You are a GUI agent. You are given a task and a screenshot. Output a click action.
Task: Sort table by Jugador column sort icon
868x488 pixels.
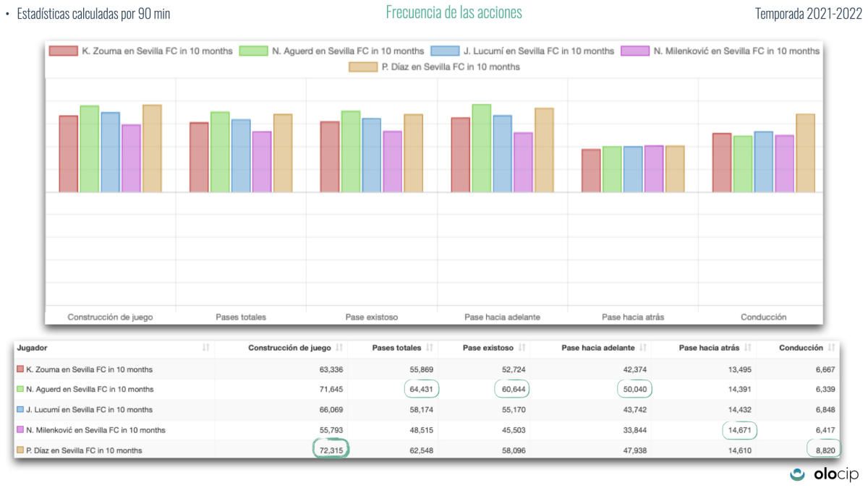point(206,348)
